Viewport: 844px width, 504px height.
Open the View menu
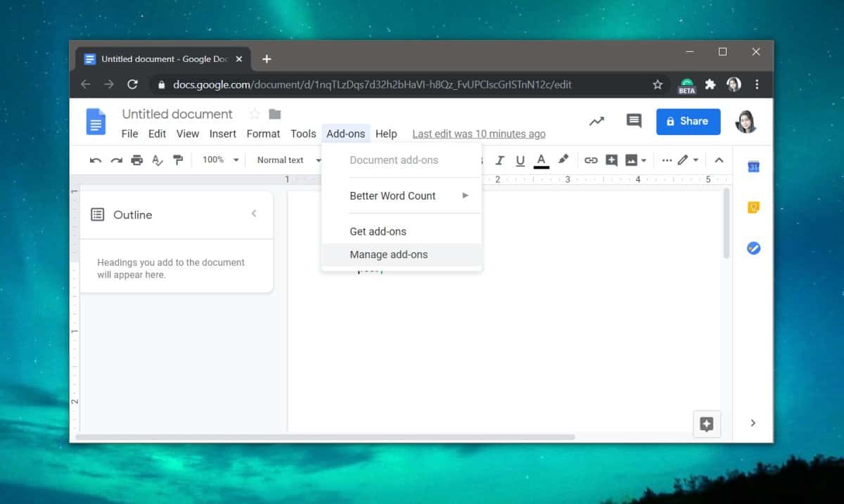point(188,134)
